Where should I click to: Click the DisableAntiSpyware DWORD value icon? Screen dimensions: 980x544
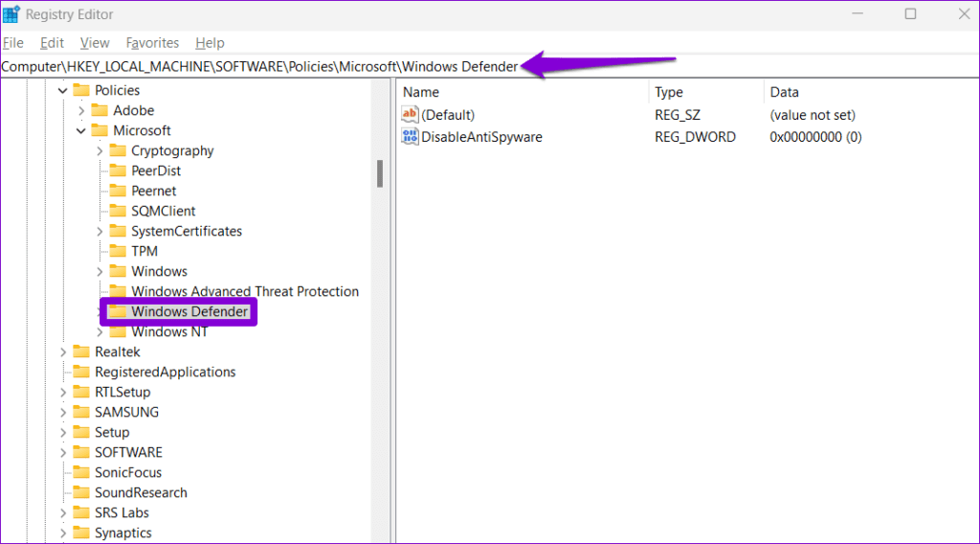[411, 137]
